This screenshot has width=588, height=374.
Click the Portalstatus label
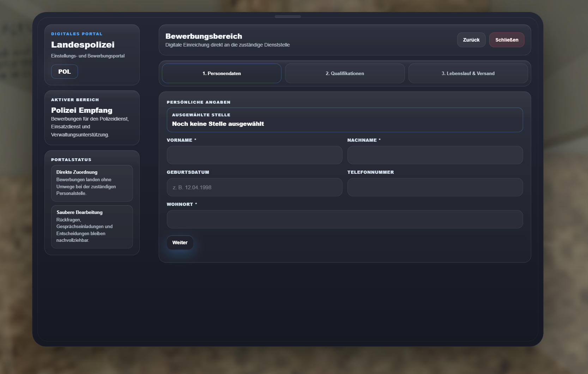pos(71,160)
